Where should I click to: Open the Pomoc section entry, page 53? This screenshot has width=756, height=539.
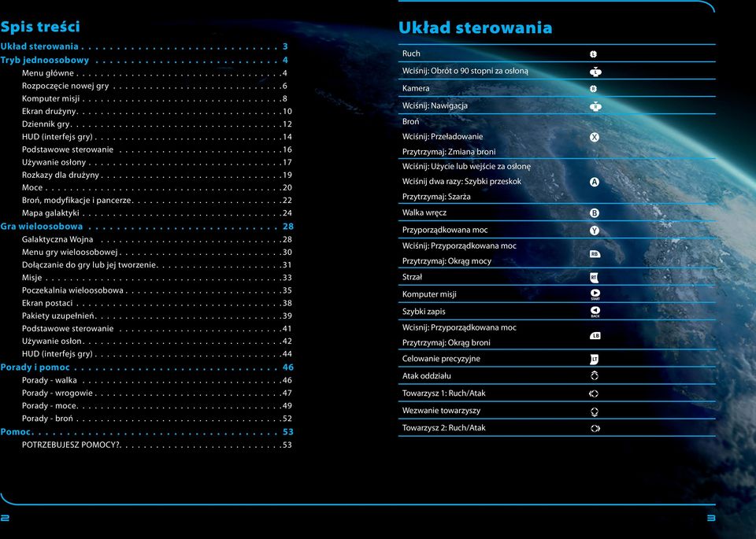point(147,431)
